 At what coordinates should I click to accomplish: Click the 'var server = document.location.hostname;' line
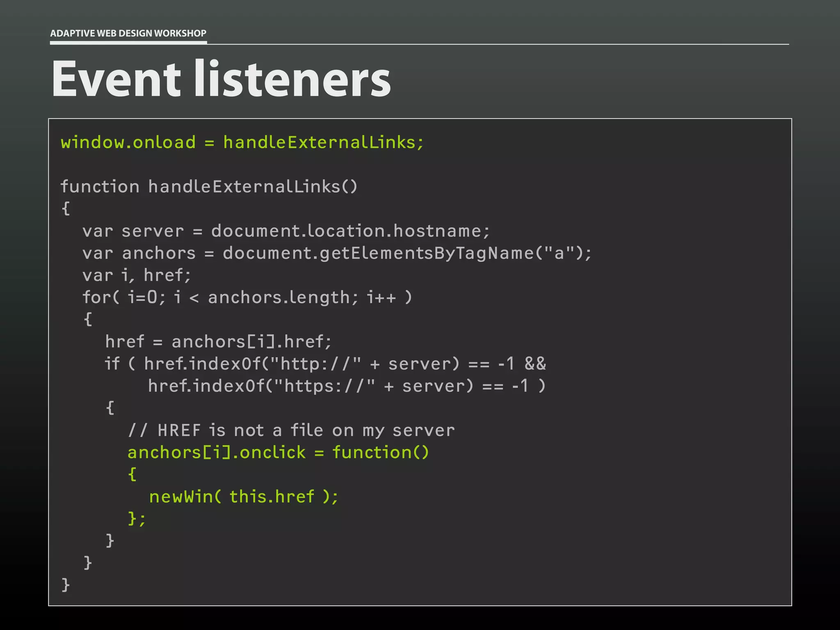click(x=286, y=231)
